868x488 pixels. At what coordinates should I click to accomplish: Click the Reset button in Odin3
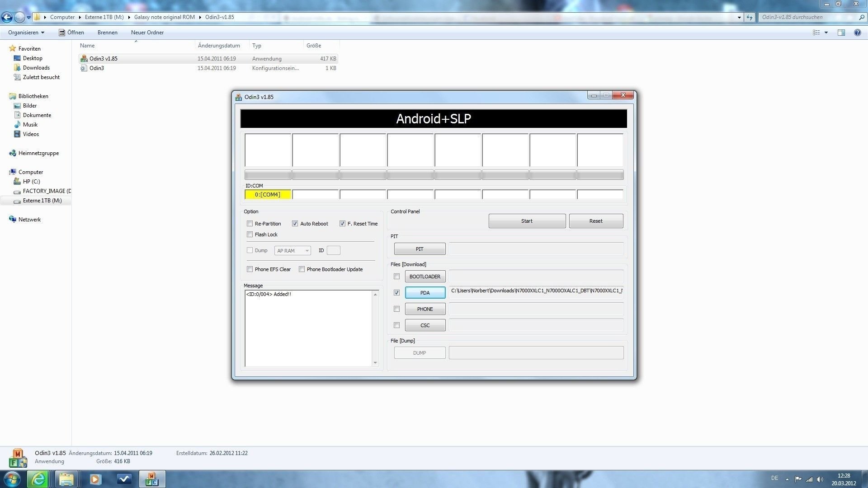(x=596, y=221)
